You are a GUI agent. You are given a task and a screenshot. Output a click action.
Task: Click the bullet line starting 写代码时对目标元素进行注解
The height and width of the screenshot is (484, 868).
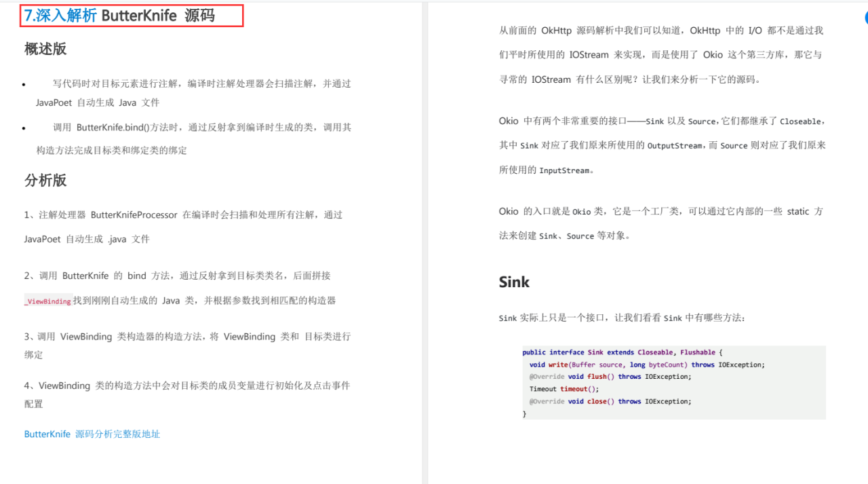(202, 83)
